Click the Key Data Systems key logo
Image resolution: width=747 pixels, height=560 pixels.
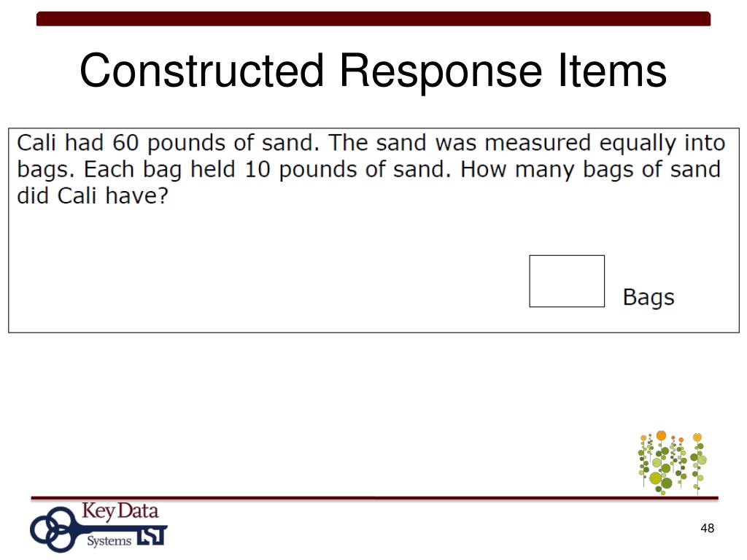98,528
